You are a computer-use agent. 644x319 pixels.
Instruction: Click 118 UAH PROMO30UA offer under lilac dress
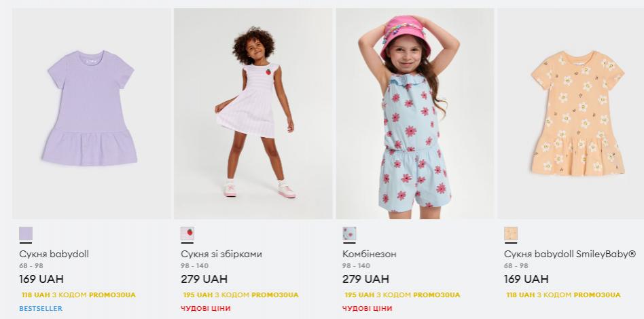tap(78, 295)
